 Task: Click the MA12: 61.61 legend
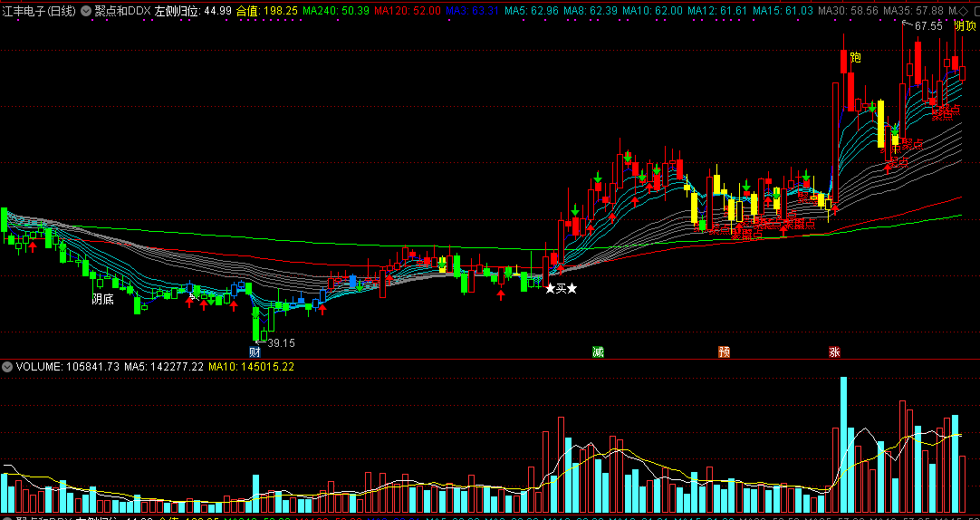[x=717, y=11]
